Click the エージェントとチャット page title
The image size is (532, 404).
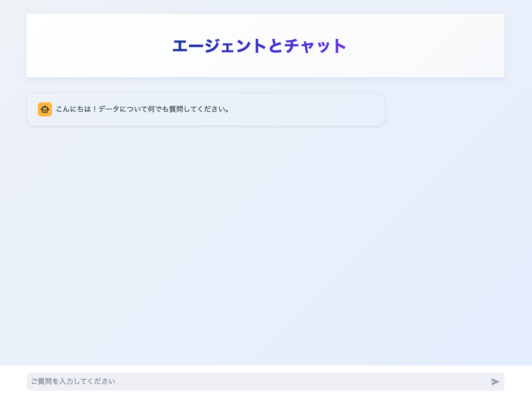[260, 46]
